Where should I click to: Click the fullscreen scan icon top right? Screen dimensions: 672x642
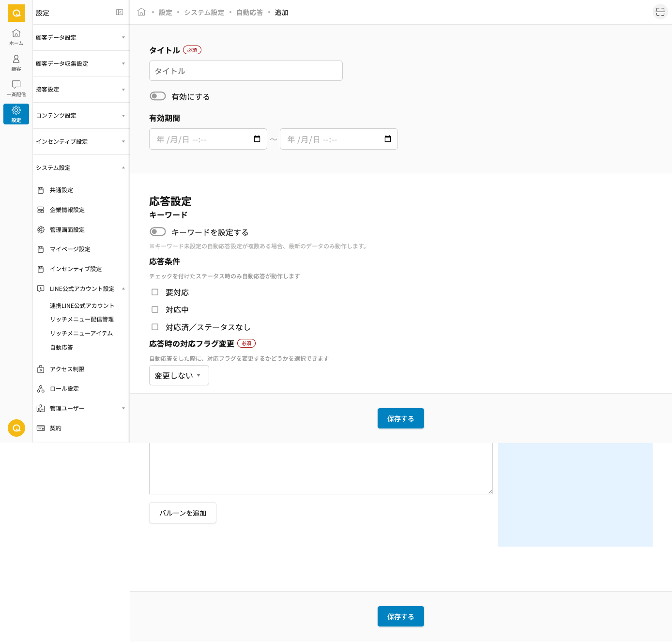660,12
